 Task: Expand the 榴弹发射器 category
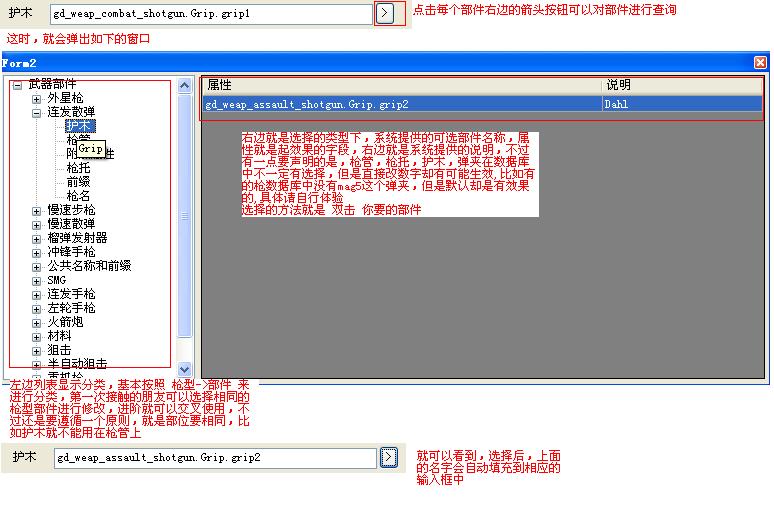click(37, 239)
